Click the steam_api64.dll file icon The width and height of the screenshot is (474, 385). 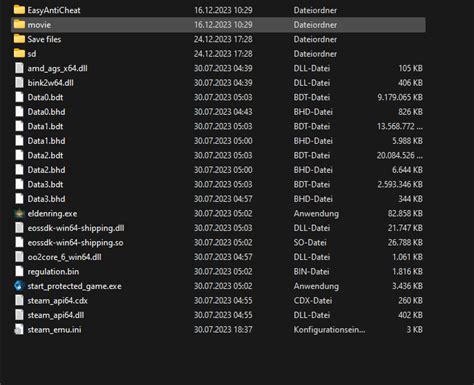point(19,315)
